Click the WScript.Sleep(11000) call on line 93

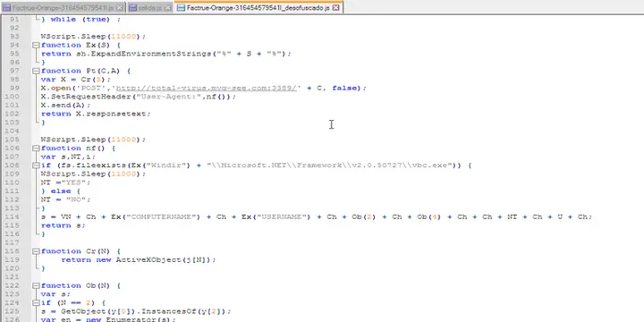pos(93,36)
